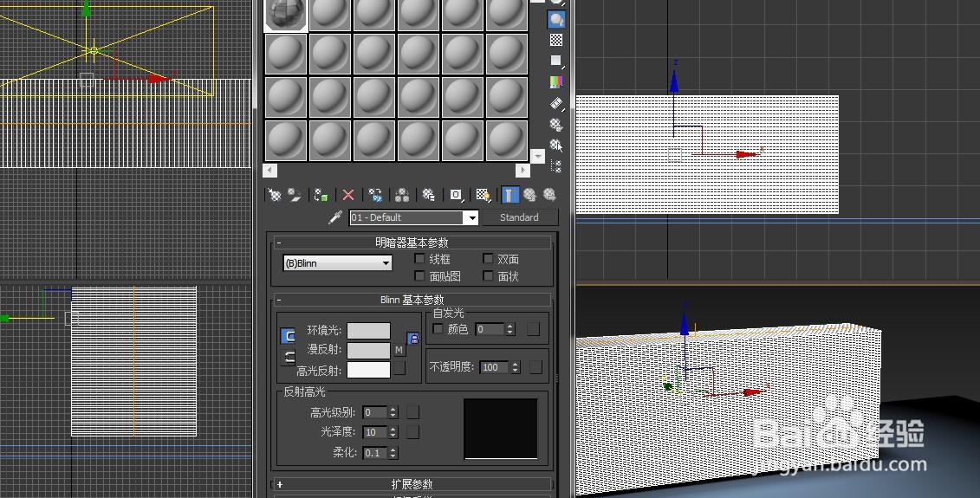Click sample slots scroll-right arrow

click(x=522, y=170)
